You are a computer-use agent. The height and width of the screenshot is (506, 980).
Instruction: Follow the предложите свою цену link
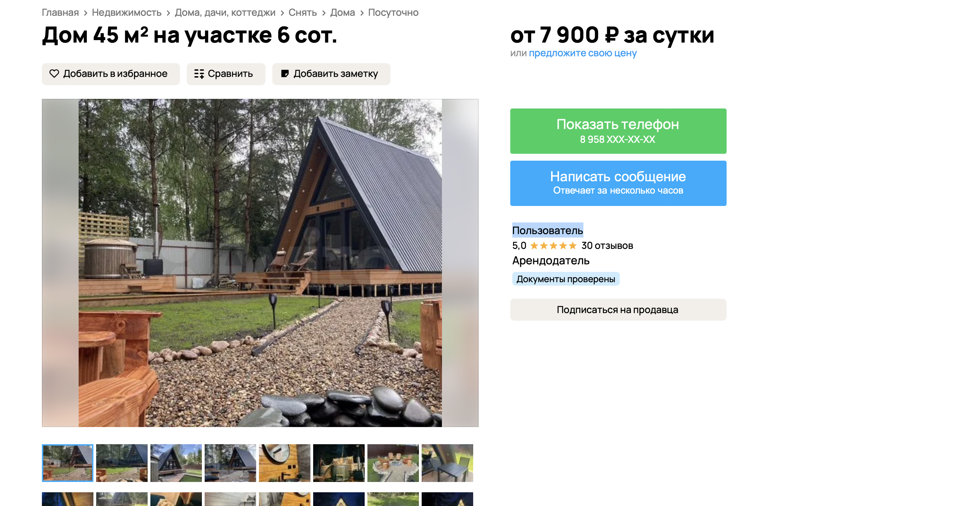pos(582,53)
